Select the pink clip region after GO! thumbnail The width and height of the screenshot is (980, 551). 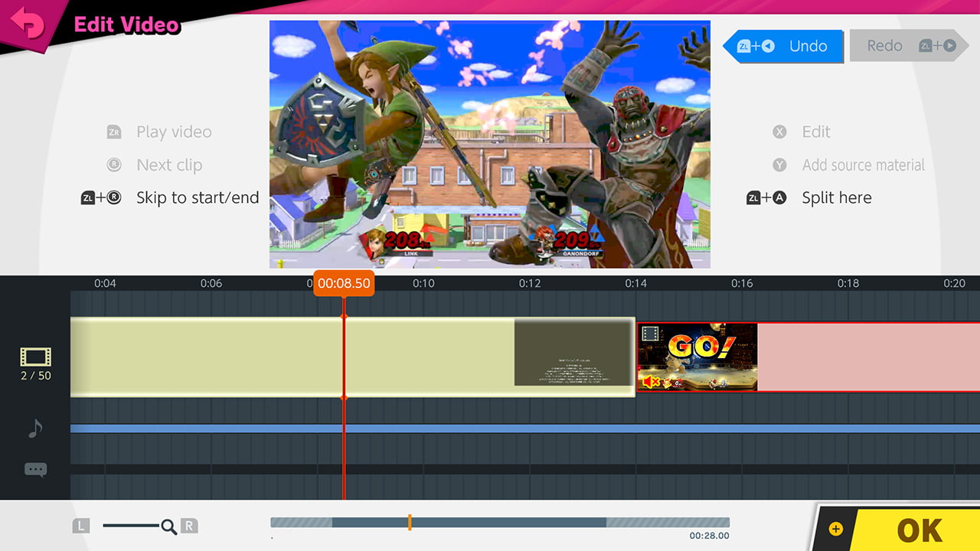pyautogui.click(x=868, y=357)
